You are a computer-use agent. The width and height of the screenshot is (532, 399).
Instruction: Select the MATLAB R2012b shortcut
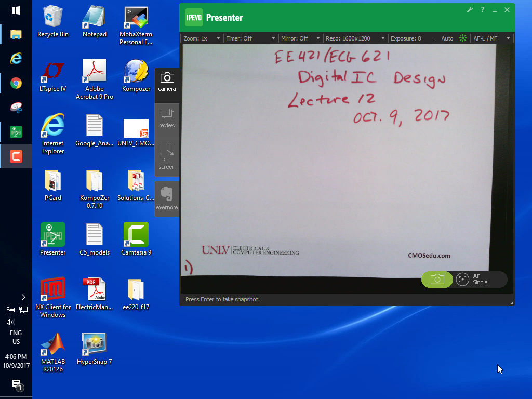(x=52, y=352)
